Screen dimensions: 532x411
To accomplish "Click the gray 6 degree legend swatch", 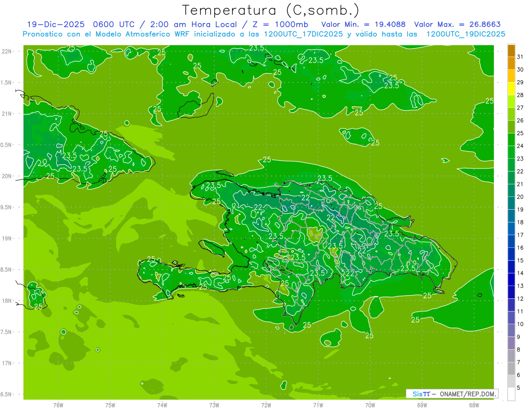I will pyautogui.click(x=511, y=368).
